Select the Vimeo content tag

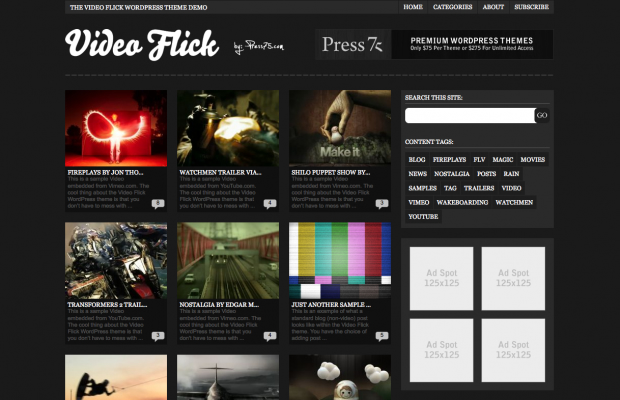pos(419,202)
